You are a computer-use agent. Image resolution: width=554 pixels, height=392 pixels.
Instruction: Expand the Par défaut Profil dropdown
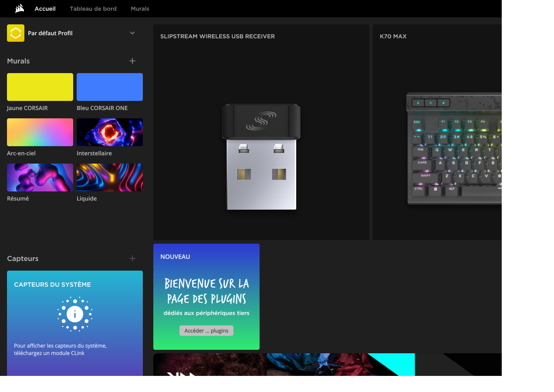132,33
